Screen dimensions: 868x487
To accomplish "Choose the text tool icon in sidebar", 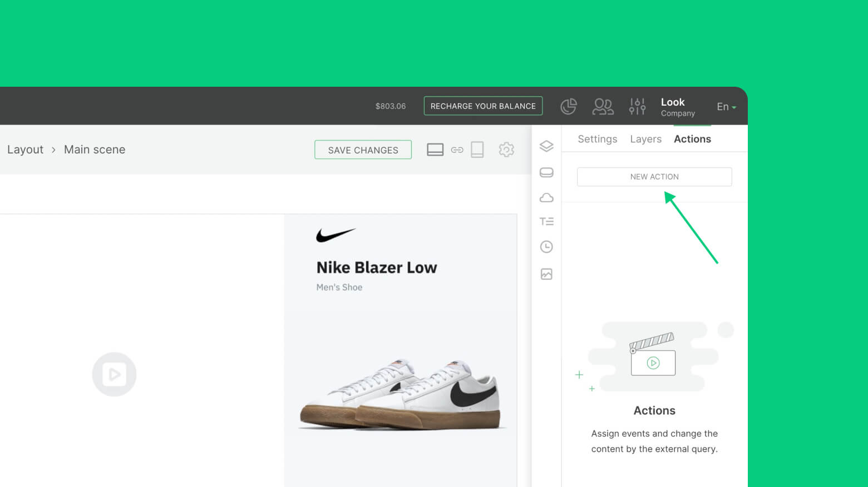I will pos(546,222).
